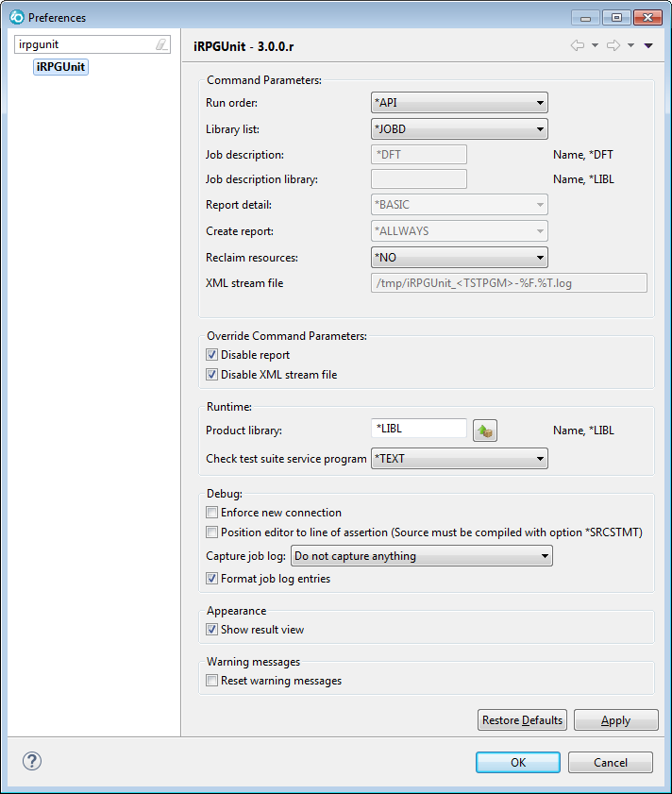Minimize the Preferences window
Screen dimensions: 672x794
click(585, 18)
